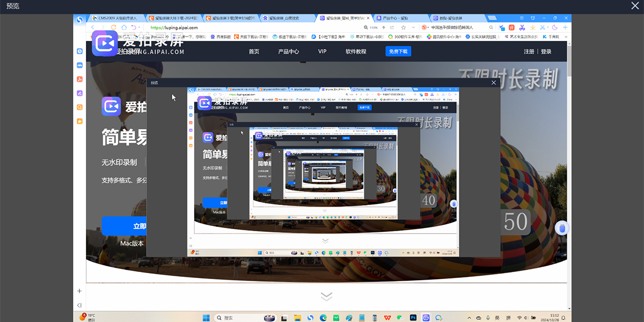
Task: Click the orange search icon in the sidebar
Action: pos(79,107)
